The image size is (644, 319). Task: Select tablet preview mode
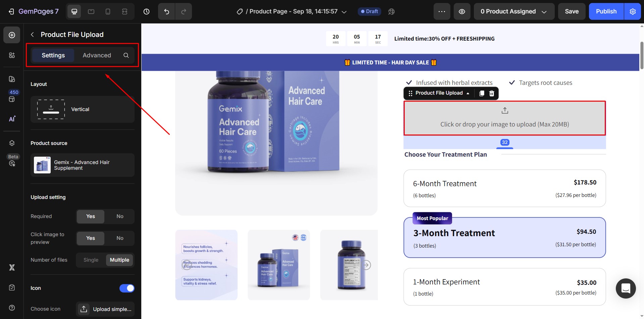[x=91, y=11]
